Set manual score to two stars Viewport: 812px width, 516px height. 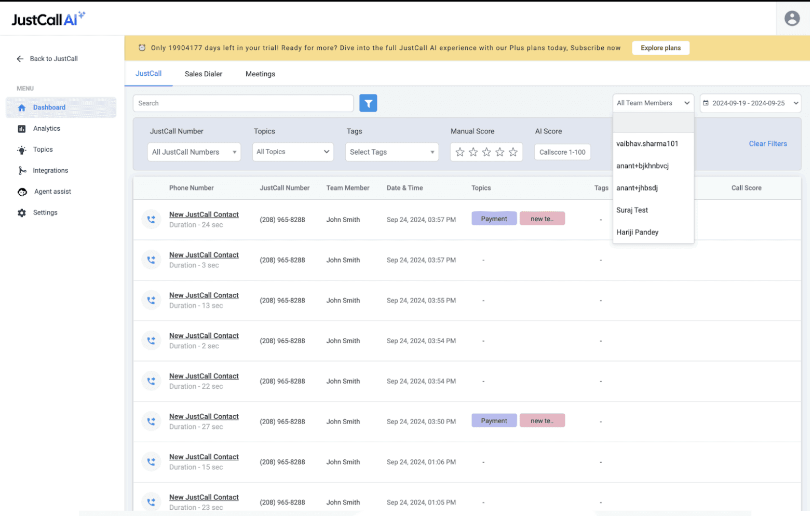click(474, 152)
